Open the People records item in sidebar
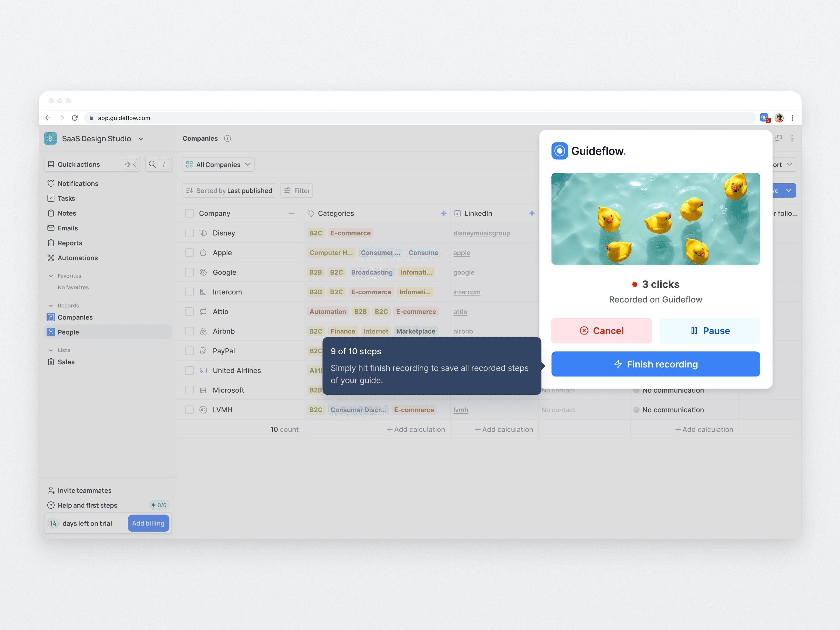Screen dimensions: 840x630 tap(108, 332)
